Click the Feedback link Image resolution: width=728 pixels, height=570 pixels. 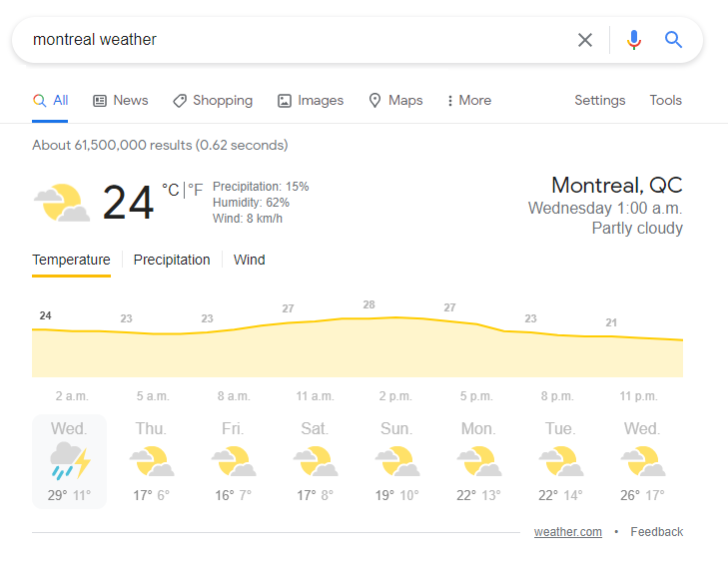point(656,532)
